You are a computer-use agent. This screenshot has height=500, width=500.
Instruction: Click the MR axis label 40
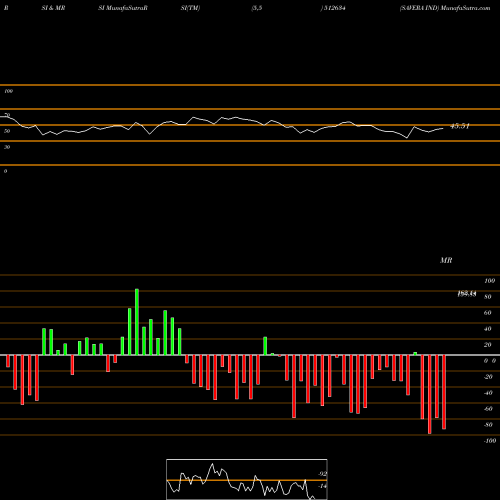pos(488,329)
